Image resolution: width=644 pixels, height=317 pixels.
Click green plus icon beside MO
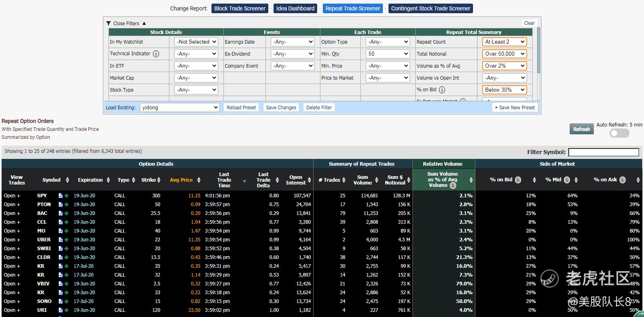66,231
